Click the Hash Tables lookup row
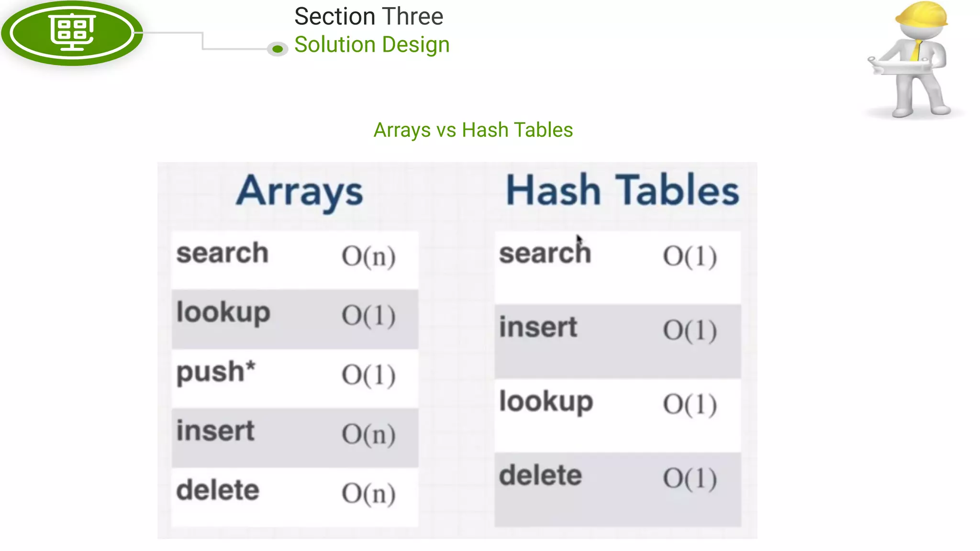 coord(618,415)
